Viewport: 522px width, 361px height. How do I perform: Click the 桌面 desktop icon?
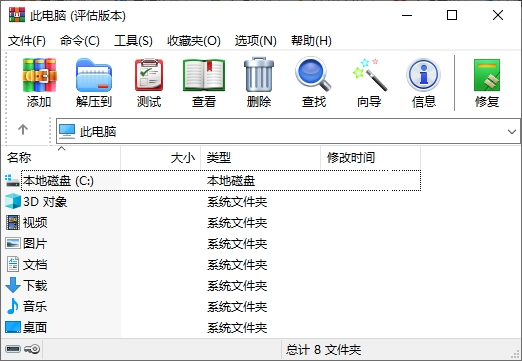(x=13, y=327)
